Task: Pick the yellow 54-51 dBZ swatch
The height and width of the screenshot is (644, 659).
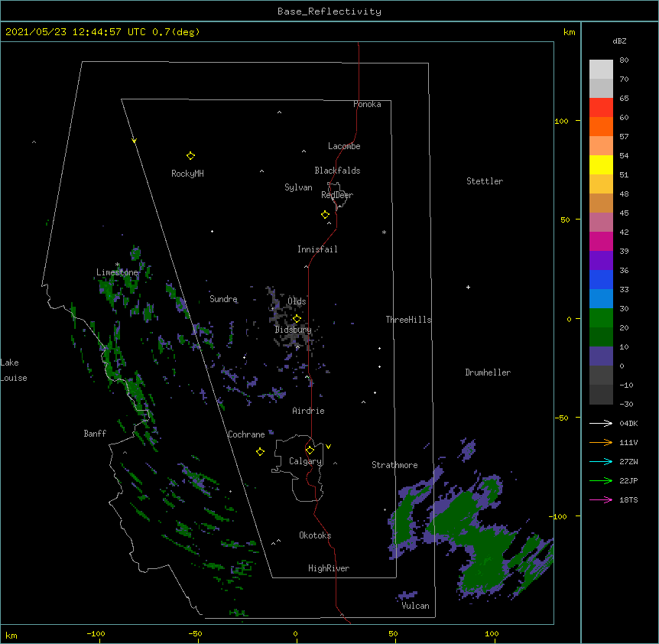Action: [x=601, y=164]
